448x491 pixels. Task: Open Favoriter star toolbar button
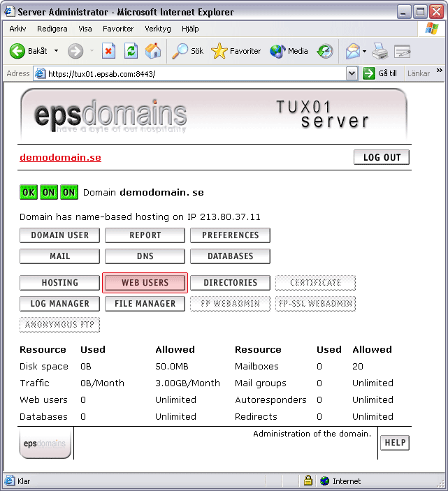[x=236, y=51]
